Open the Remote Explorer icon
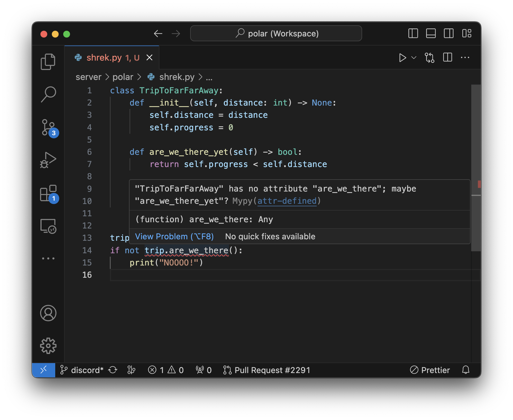 pos(48,226)
